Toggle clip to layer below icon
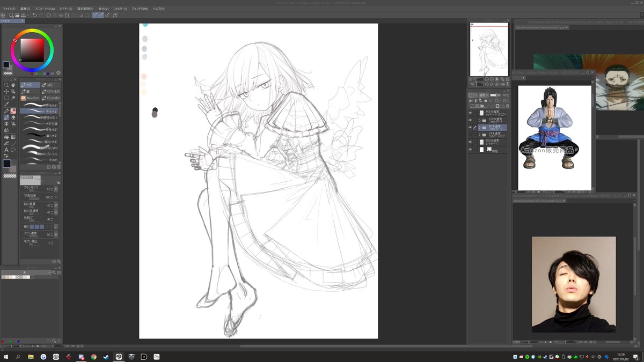 (471, 100)
